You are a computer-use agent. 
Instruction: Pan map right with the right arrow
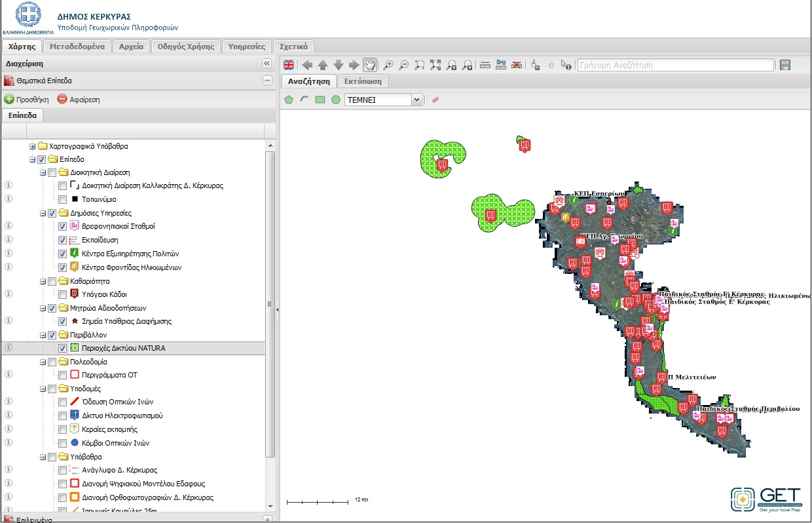[x=354, y=65]
